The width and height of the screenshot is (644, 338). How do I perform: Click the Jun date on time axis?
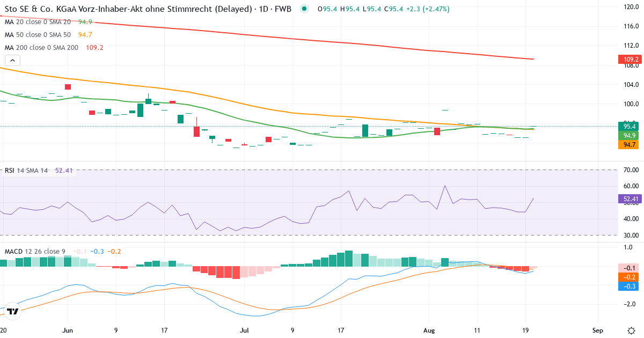point(68,330)
